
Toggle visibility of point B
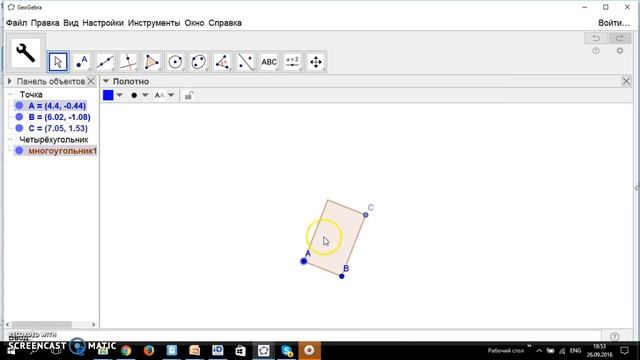coord(19,117)
